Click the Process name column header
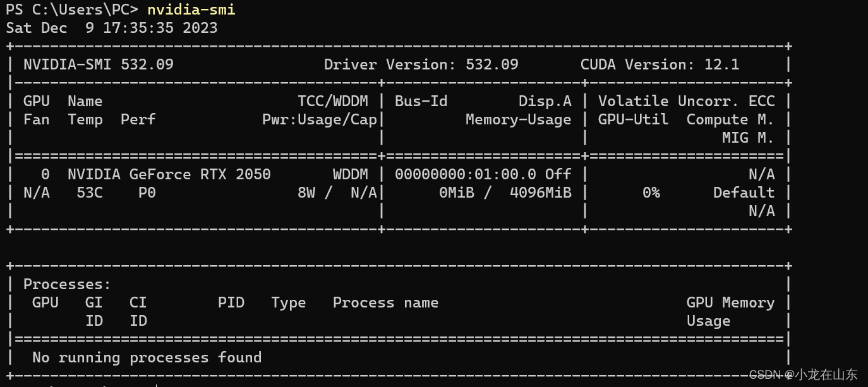This screenshot has height=387, width=868. (x=386, y=302)
